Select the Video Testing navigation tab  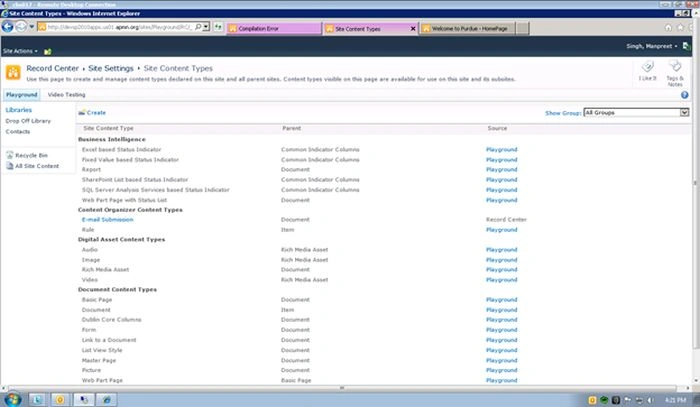[67, 95]
